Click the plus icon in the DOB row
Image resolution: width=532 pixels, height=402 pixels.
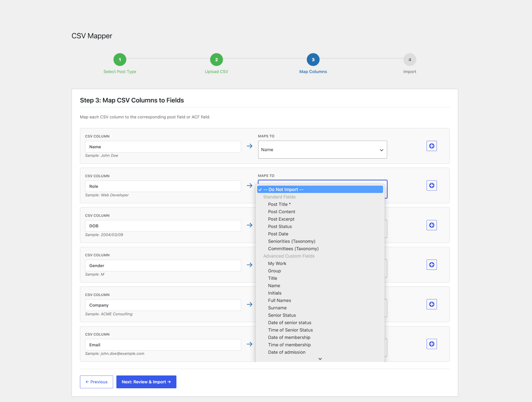point(432,225)
